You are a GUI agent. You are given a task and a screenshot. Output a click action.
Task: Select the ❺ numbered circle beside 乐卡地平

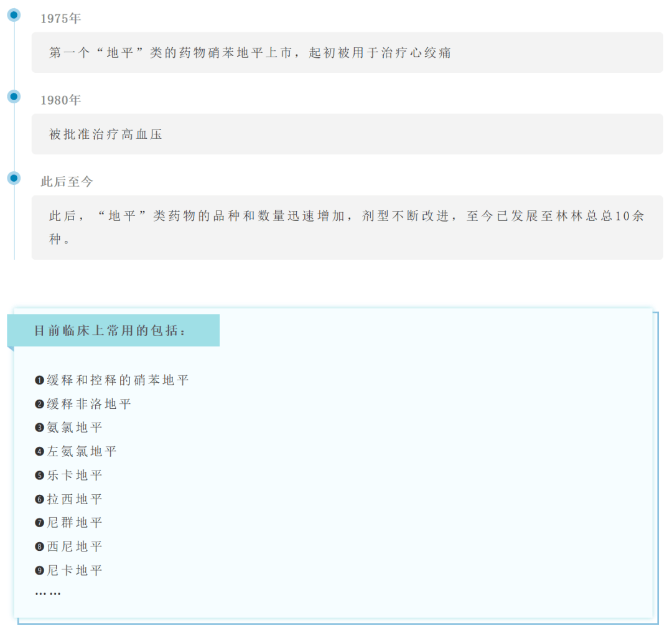click(39, 475)
